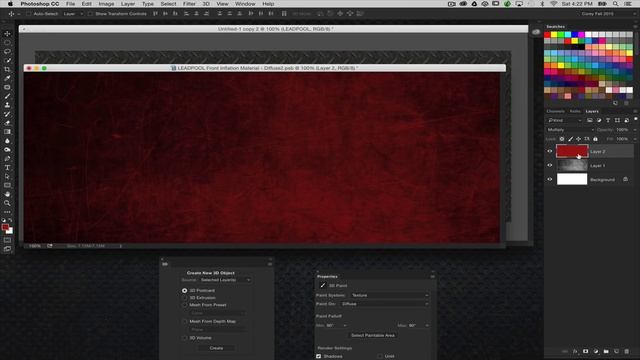The height and width of the screenshot is (360, 640).
Task: Select the Mesh From Depth Map option
Action: coord(184,322)
